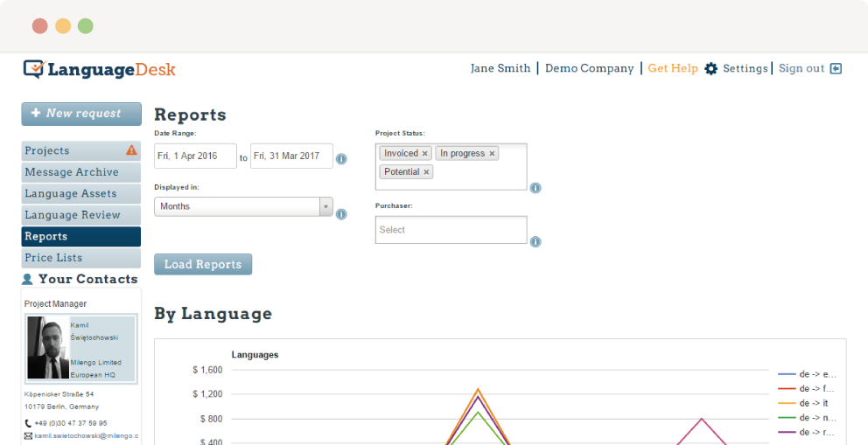
Task: Open Message Archive in sidebar
Action: (x=80, y=172)
